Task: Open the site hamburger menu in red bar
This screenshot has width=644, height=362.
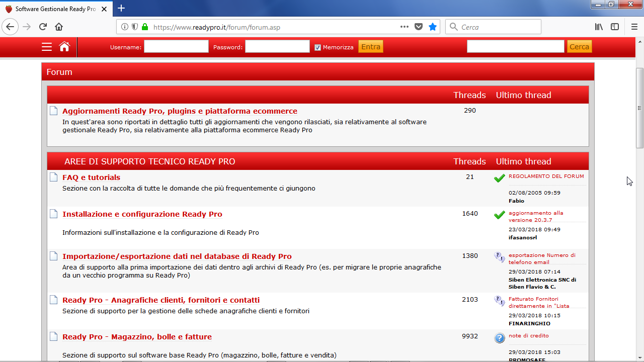Action: click(47, 47)
